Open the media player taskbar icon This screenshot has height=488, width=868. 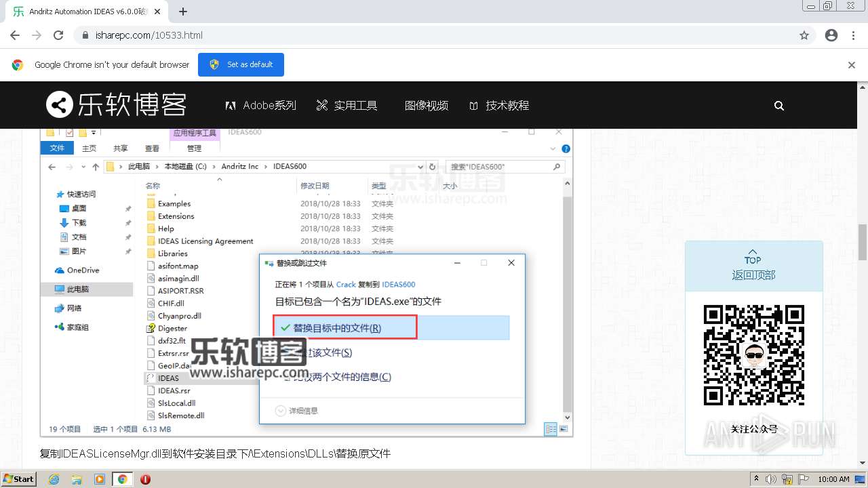coord(100,479)
